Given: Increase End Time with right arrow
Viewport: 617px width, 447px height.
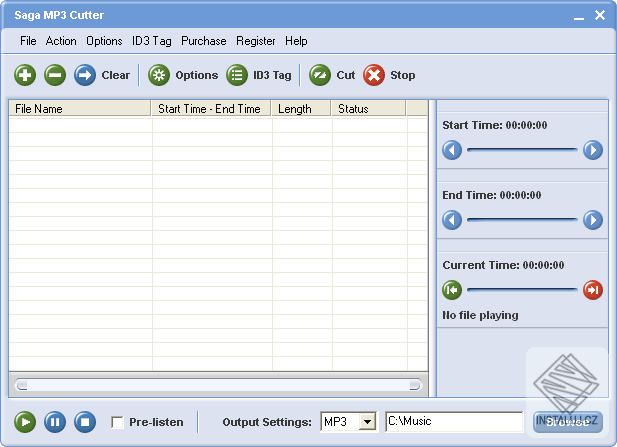Looking at the screenshot, I should (593, 220).
